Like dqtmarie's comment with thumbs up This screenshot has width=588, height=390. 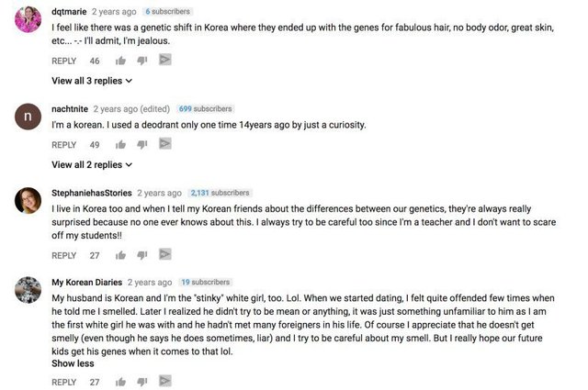pos(120,61)
